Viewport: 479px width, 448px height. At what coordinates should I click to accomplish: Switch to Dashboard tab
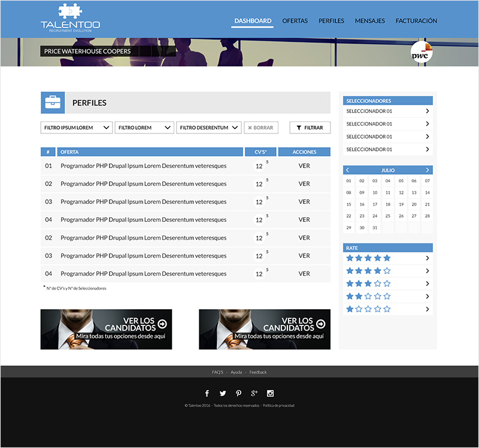coord(253,21)
